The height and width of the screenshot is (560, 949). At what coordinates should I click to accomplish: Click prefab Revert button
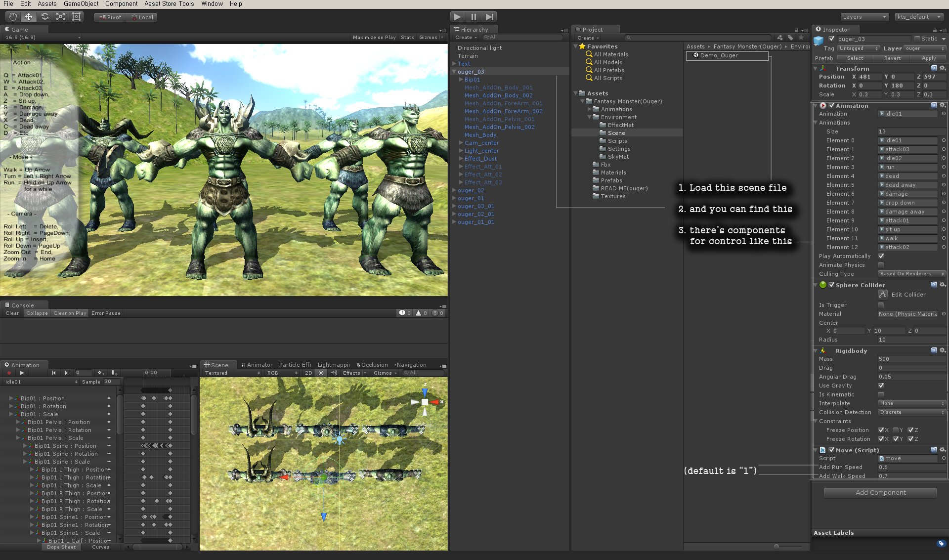(892, 58)
